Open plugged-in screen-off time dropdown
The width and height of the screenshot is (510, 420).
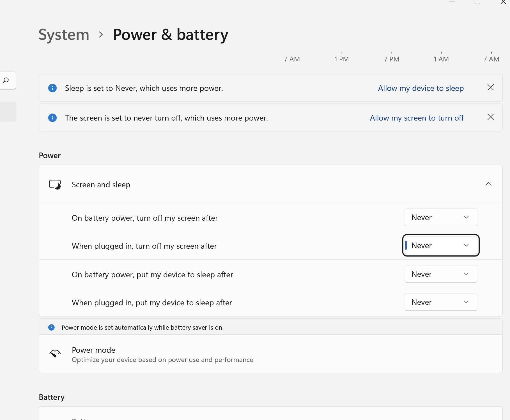point(440,246)
